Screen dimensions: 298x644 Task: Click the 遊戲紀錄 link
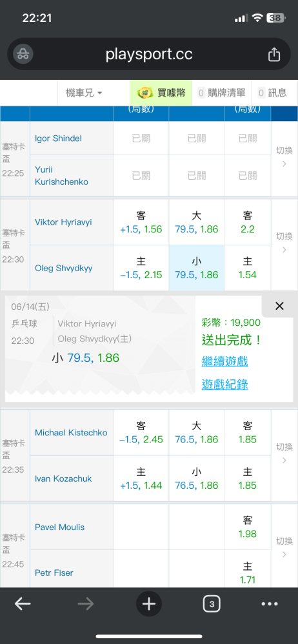point(224,384)
